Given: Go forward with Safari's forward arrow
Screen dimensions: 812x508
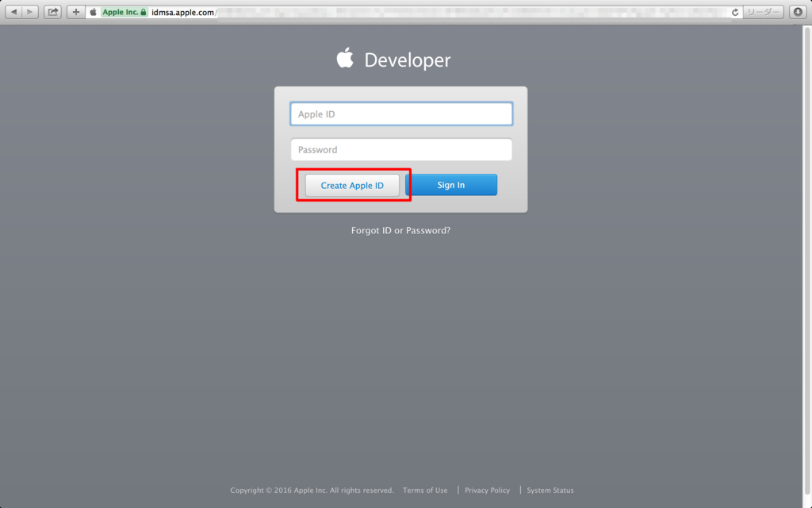Looking at the screenshot, I should tap(30, 12).
